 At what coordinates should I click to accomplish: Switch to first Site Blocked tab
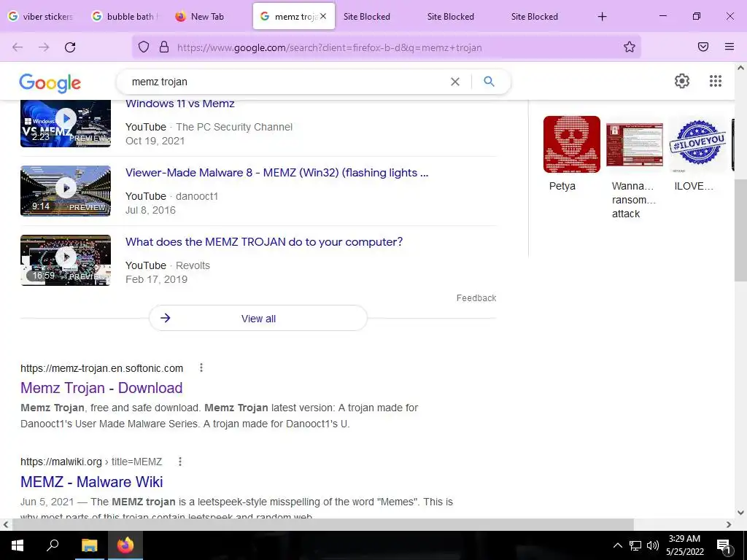point(367,16)
